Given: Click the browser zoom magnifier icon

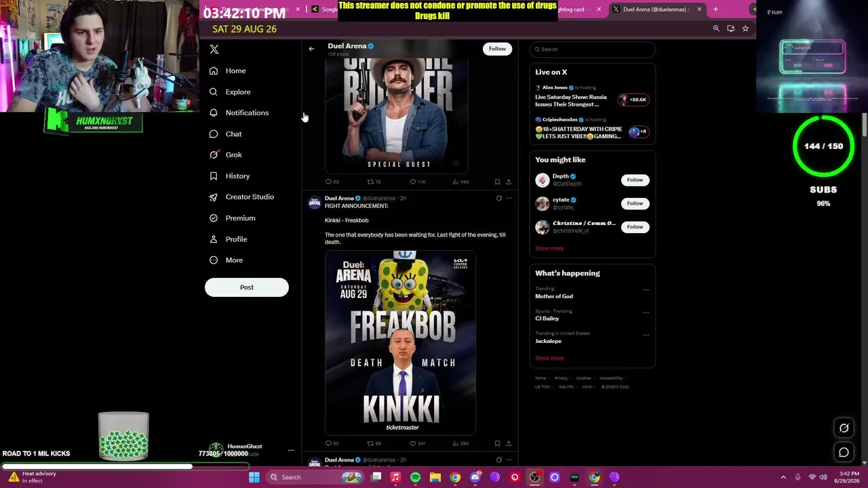Looking at the screenshot, I should click(716, 28).
